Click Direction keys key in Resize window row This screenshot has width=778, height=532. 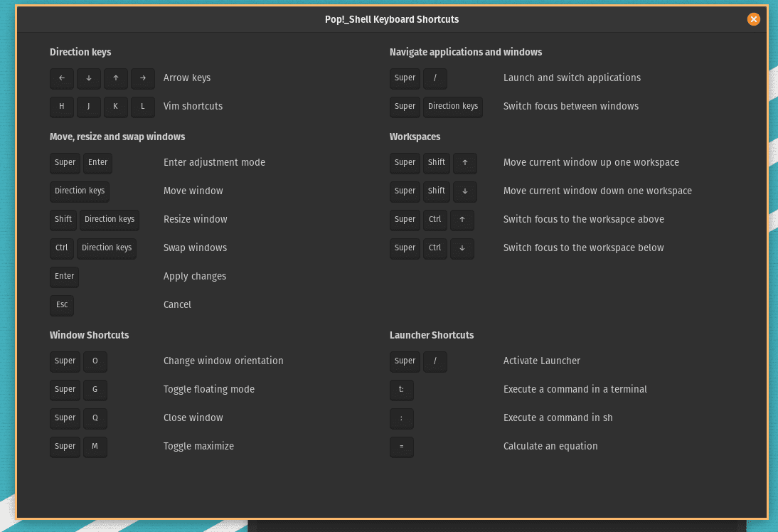pyautogui.click(x=110, y=220)
